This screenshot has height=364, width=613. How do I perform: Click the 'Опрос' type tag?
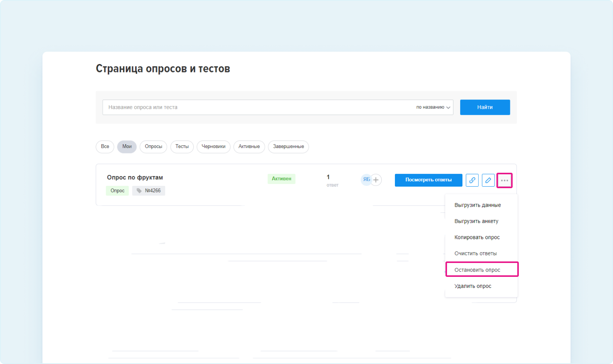pos(117,190)
